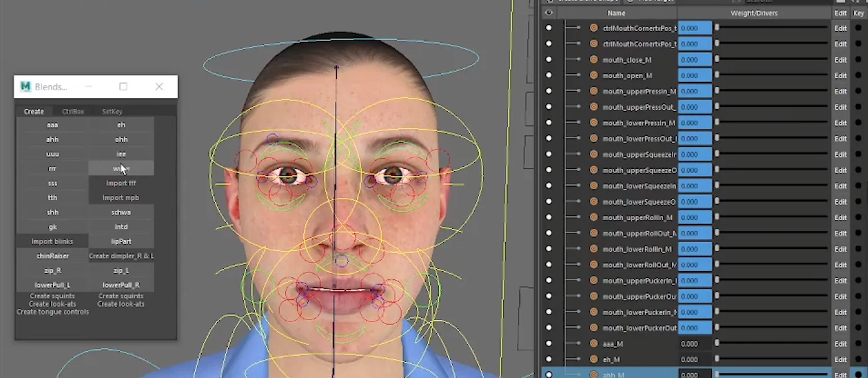The width and height of the screenshot is (868, 378).
Task: Click the target icon beside mouth_close_M
Action: coord(594,60)
